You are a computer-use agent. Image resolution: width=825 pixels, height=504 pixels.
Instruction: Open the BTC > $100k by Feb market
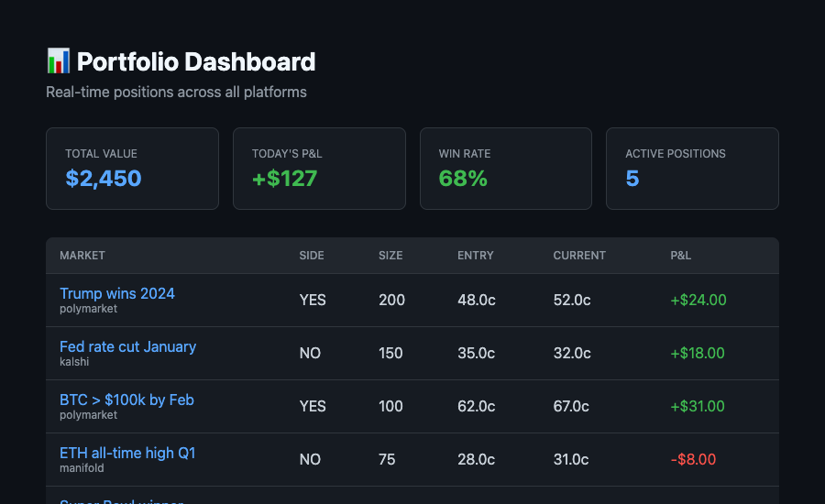click(x=126, y=400)
